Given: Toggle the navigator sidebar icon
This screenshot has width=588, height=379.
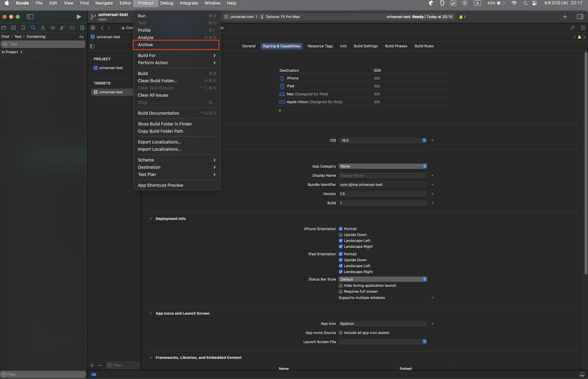Looking at the screenshot, I should [x=30, y=17].
